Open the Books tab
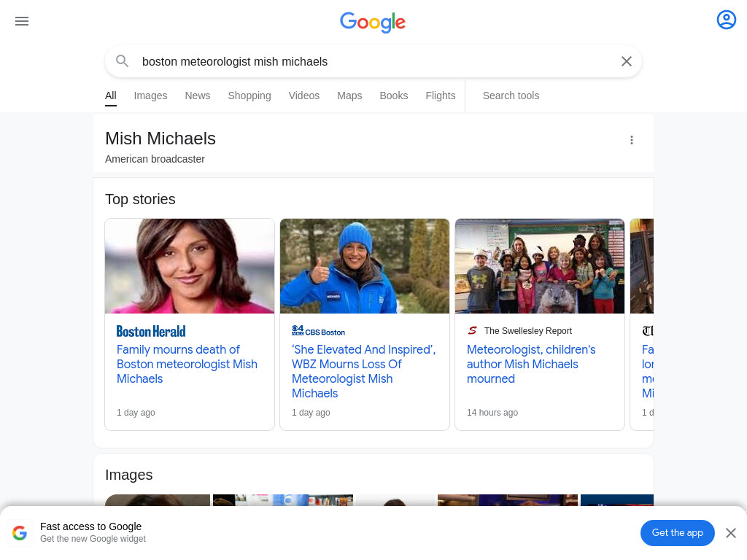 [393, 96]
